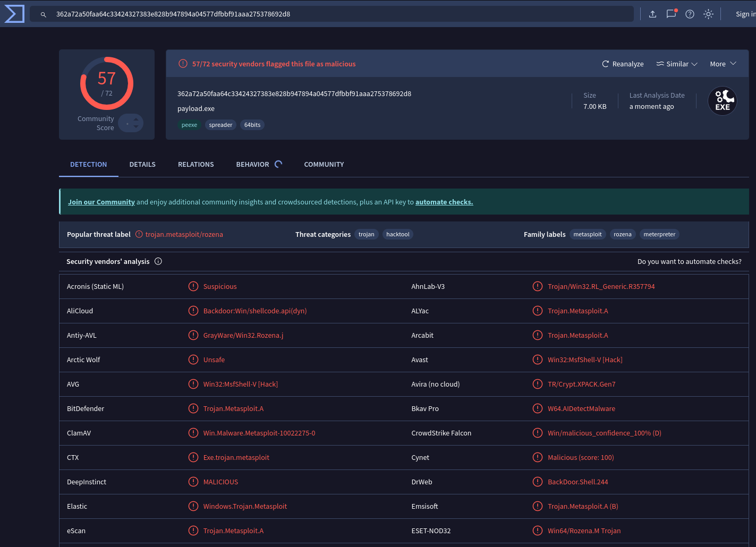Click the 57/72 detection score gauge
The width and height of the screenshot is (756, 547).
(107, 83)
